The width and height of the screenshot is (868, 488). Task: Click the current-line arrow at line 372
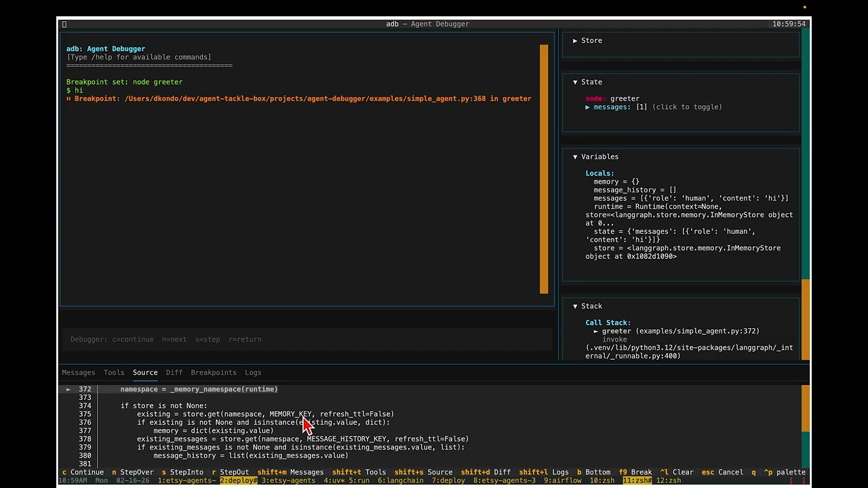click(x=68, y=390)
